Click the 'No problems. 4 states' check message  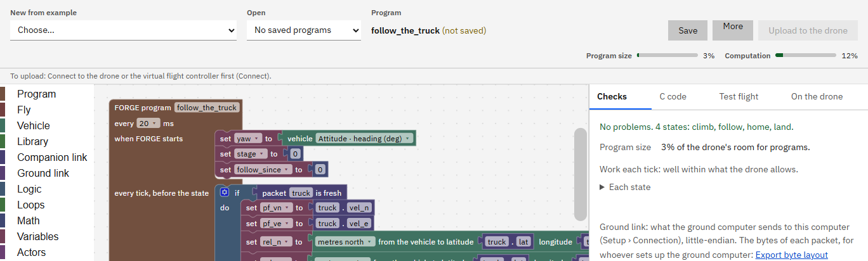click(x=697, y=127)
